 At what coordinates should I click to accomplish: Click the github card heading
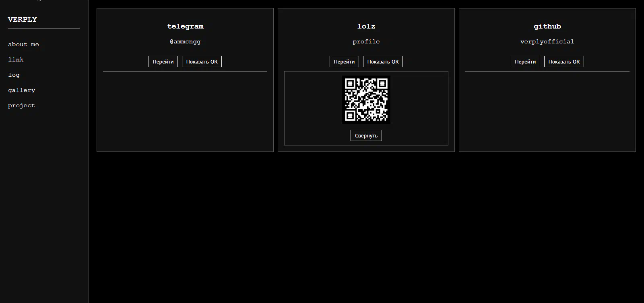547,27
